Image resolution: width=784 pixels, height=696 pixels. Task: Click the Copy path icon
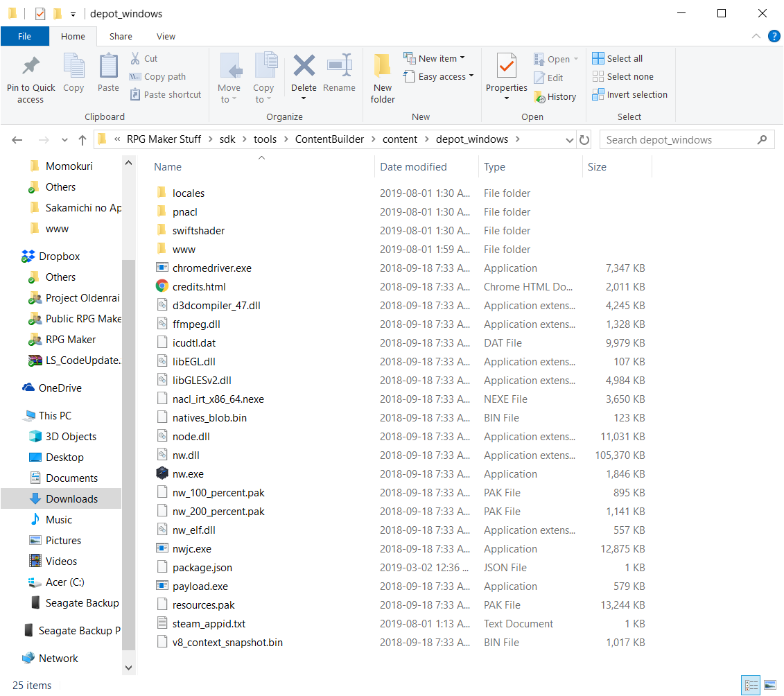coord(135,76)
